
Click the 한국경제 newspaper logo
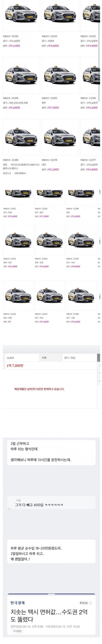tap(17, 603)
